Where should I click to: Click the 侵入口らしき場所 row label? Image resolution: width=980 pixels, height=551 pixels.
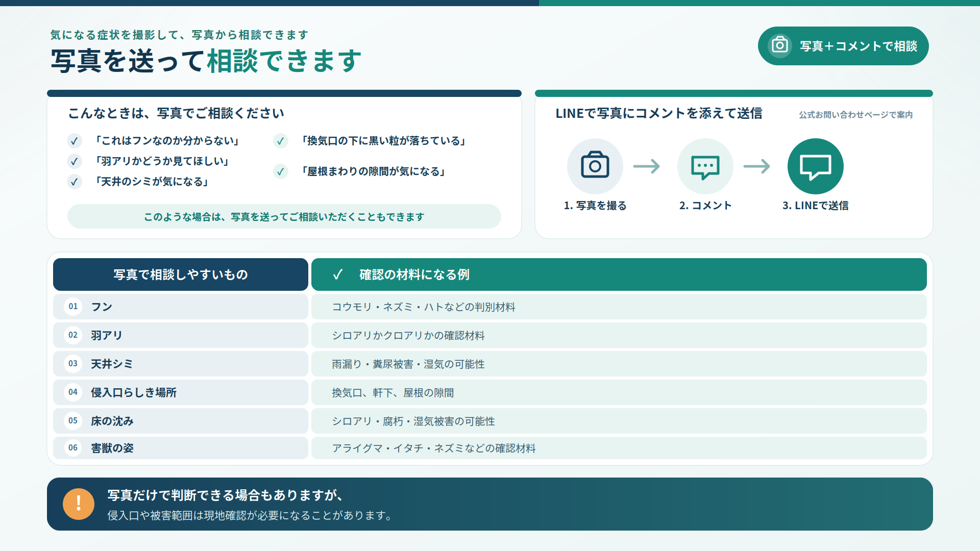coord(134,392)
